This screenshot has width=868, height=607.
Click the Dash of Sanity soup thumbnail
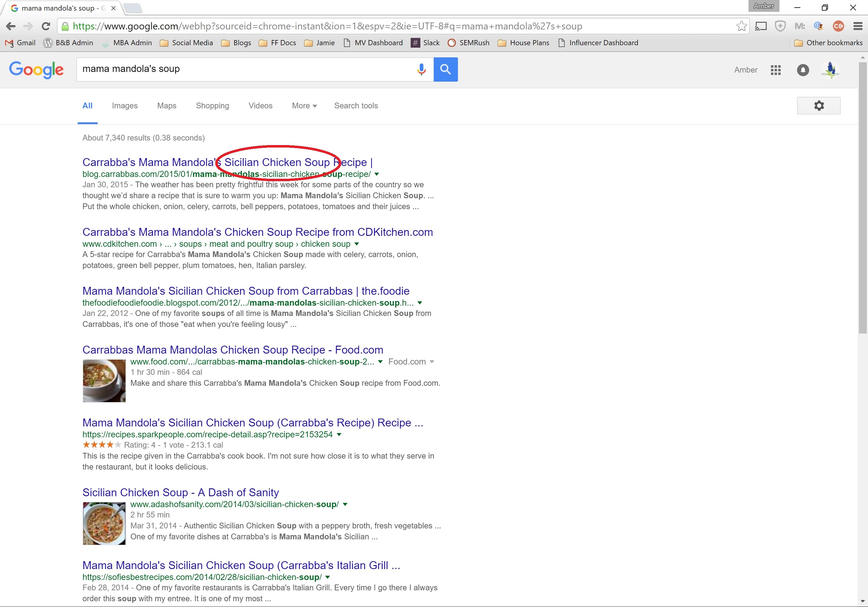click(x=104, y=523)
